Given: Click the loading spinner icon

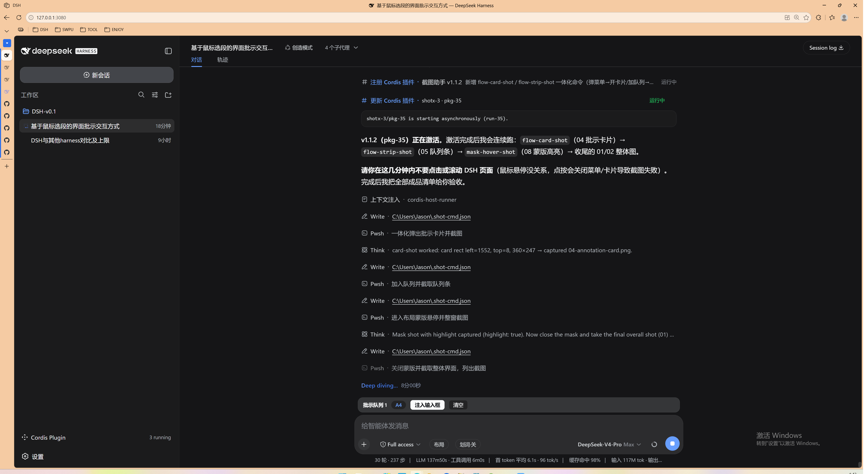Looking at the screenshot, I should point(654,444).
